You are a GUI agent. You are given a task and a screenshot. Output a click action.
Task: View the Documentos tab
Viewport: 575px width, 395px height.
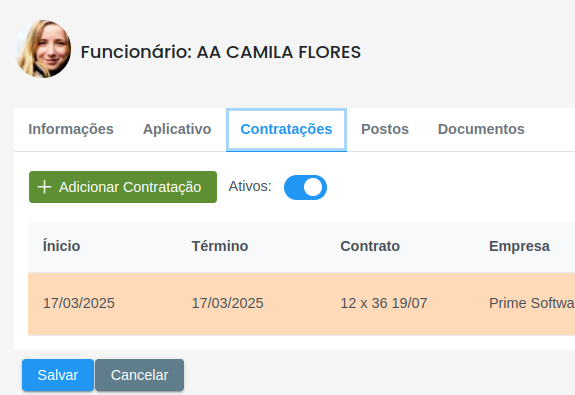(481, 129)
